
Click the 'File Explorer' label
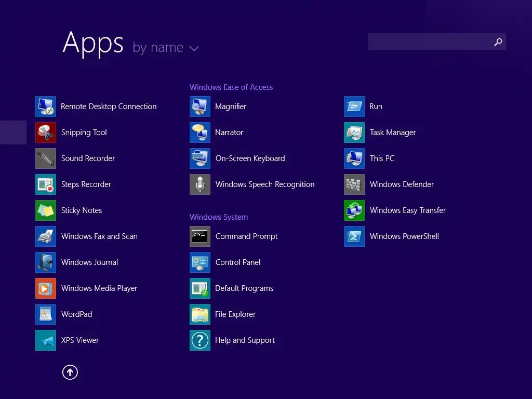tap(235, 314)
